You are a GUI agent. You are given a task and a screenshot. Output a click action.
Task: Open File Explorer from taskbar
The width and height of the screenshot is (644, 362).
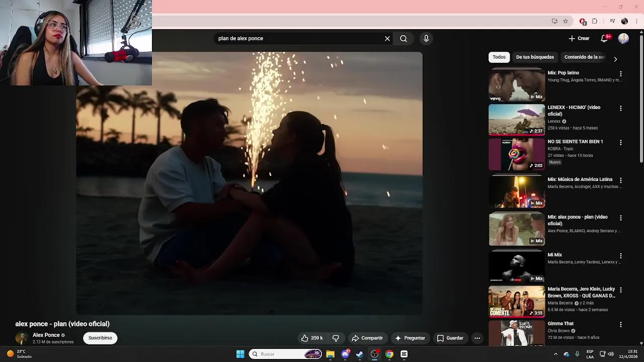[331, 354]
